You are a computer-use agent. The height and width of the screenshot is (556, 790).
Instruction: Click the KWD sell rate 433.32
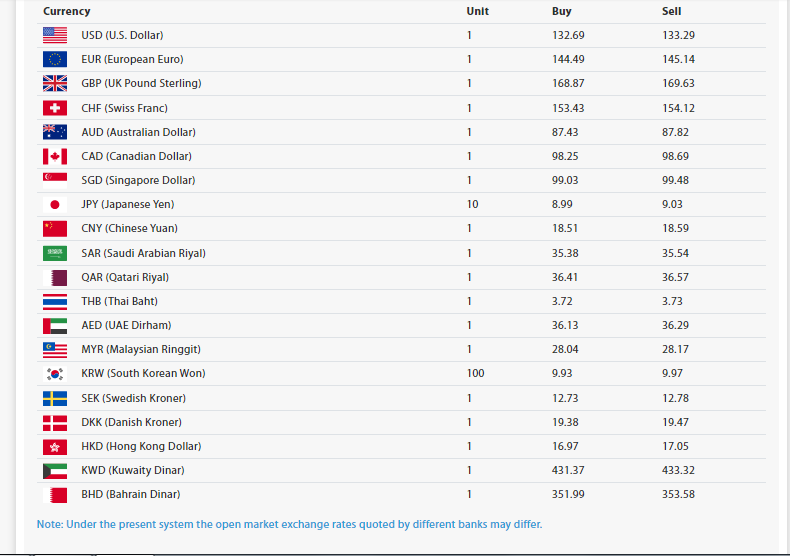pyautogui.click(x=678, y=470)
